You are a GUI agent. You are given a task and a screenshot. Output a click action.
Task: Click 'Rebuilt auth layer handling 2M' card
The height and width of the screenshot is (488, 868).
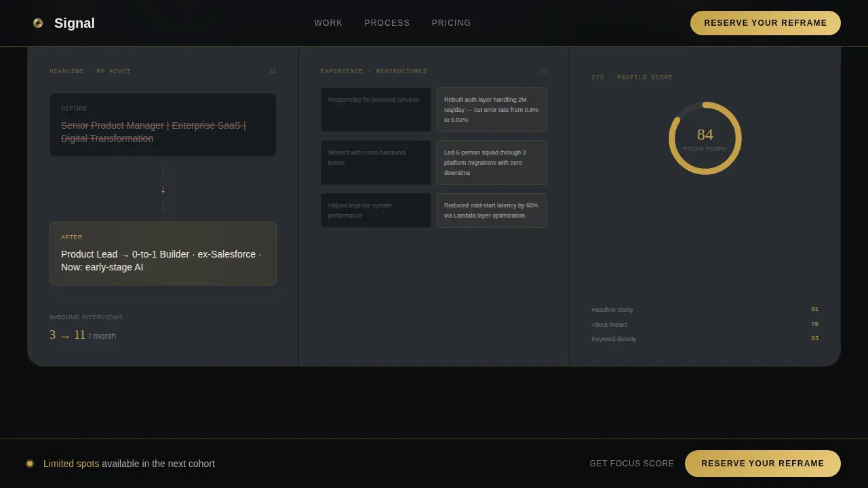point(492,110)
